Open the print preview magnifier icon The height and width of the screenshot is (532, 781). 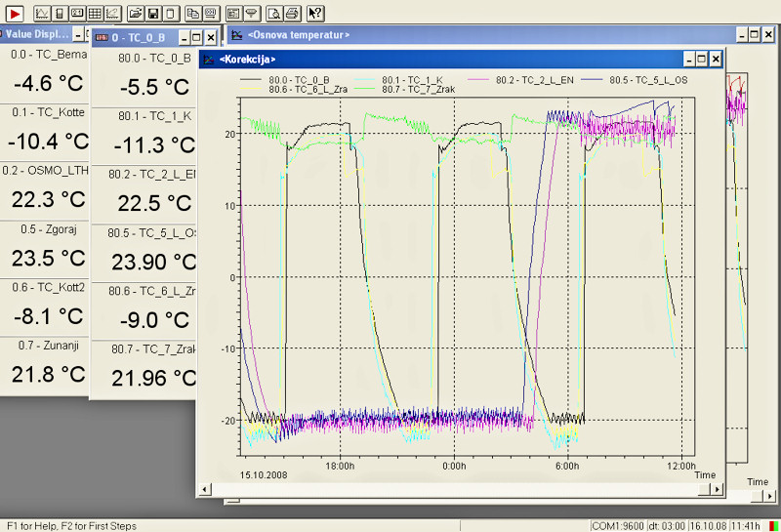[x=274, y=14]
